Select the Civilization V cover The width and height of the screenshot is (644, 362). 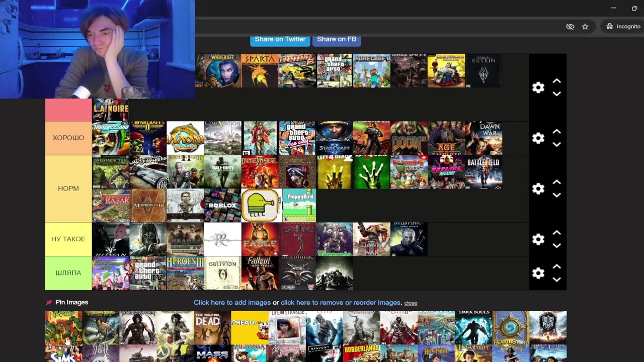[223, 138]
